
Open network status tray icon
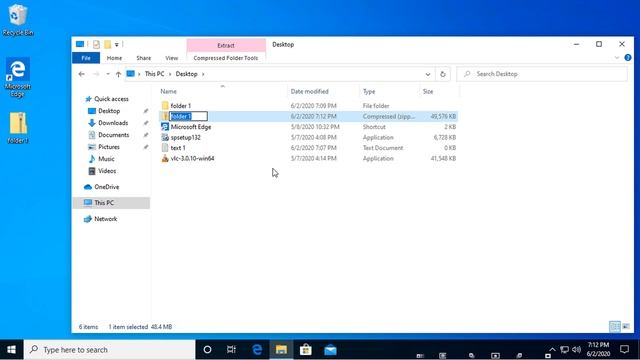pyautogui.click(x=564, y=349)
